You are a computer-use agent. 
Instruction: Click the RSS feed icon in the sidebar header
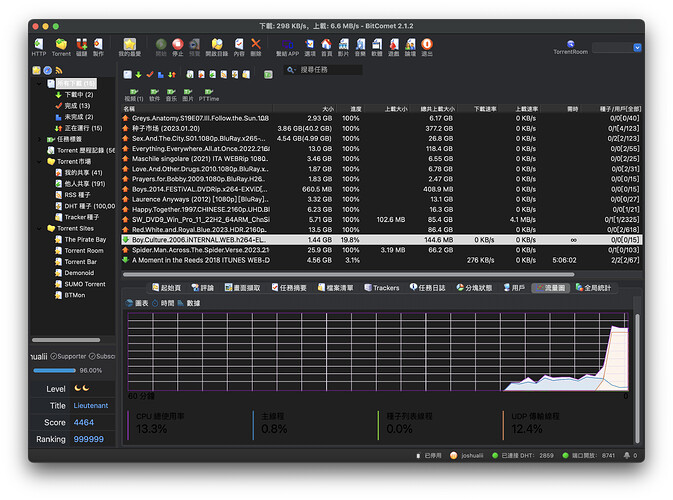pos(59,70)
